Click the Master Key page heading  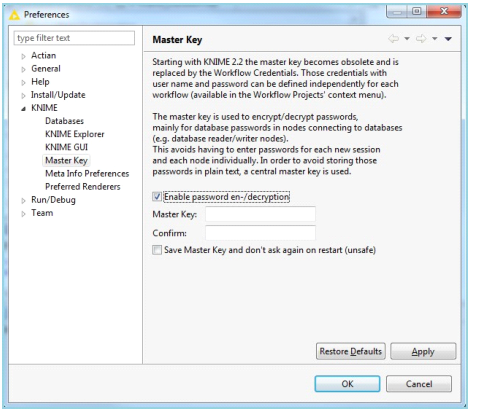(177, 40)
